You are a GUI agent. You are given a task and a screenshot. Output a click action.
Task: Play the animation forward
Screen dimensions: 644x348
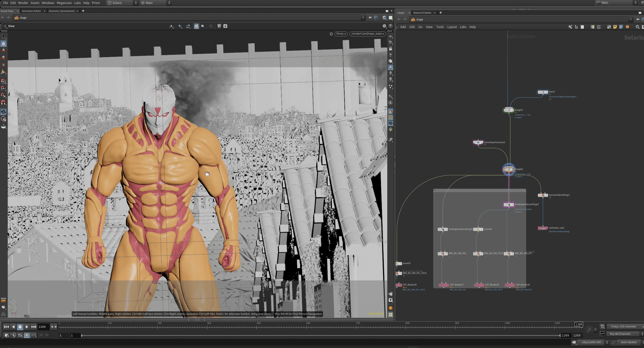point(27,327)
